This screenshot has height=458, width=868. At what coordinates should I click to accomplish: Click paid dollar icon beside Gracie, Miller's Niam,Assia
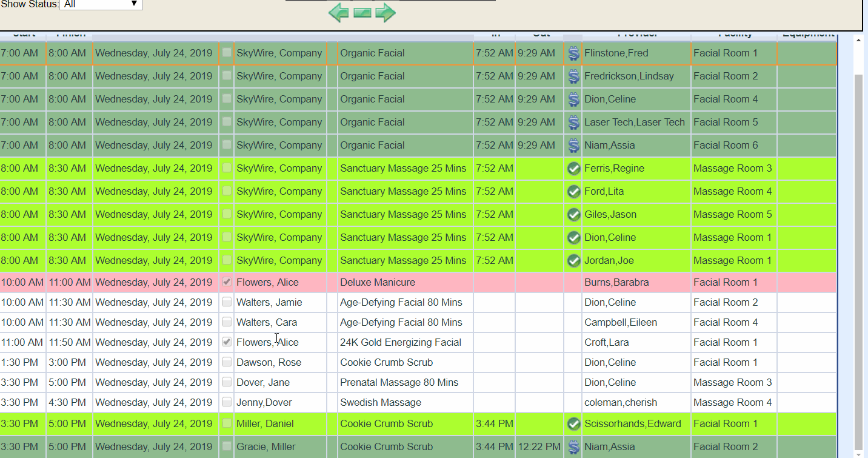tap(573, 447)
